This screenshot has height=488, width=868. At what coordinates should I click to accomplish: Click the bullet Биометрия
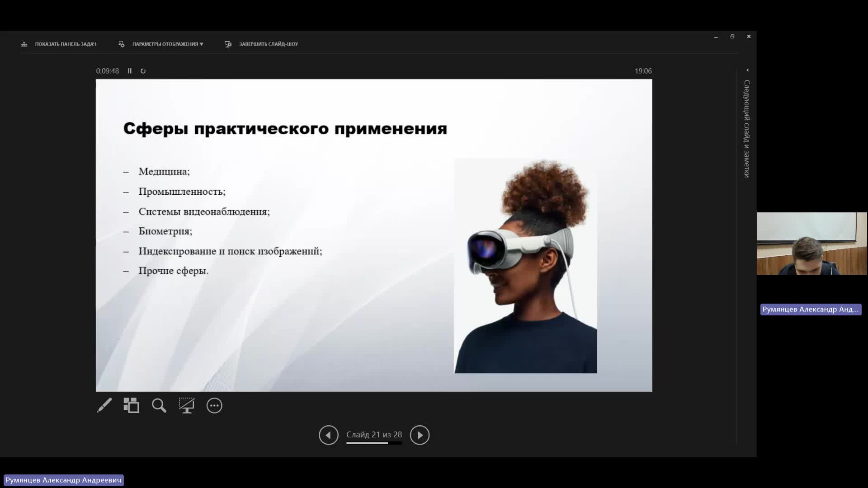(165, 231)
